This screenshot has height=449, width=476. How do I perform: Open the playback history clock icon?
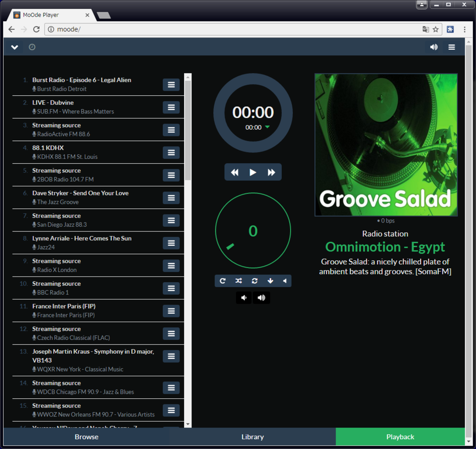tap(32, 46)
